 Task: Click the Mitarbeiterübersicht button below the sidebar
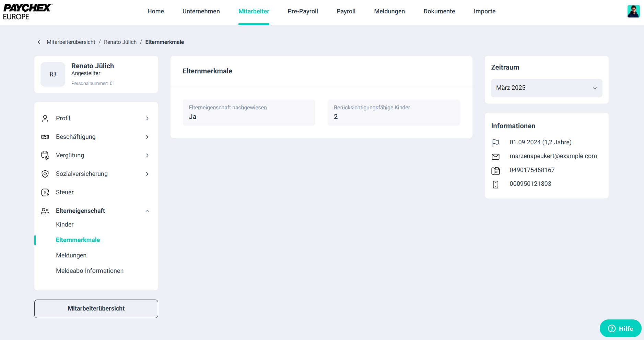tap(96, 308)
